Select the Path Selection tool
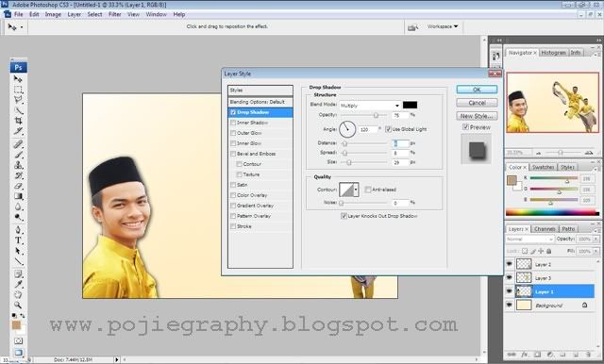The image size is (604, 364). pyautogui.click(x=18, y=251)
